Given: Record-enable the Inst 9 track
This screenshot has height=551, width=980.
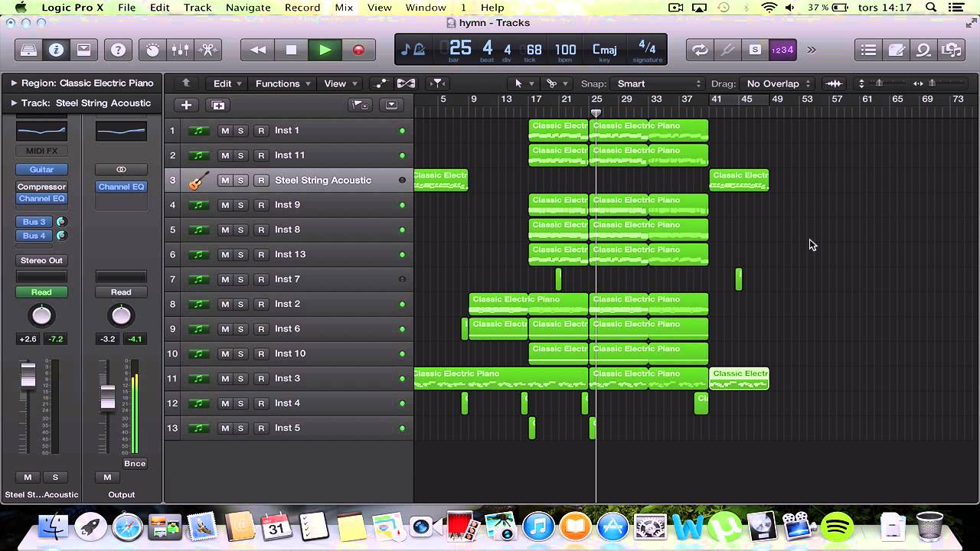Looking at the screenshot, I should pos(261,205).
